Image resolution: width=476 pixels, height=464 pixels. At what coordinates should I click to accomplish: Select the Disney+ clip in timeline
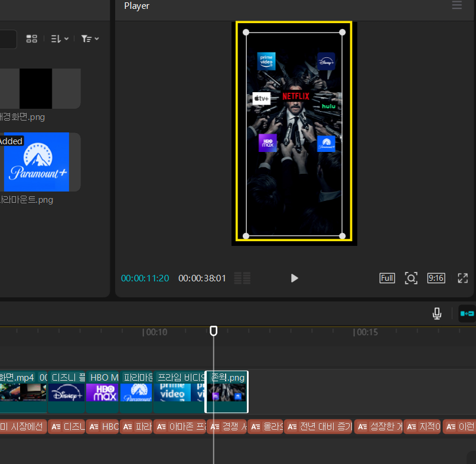coord(67,392)
